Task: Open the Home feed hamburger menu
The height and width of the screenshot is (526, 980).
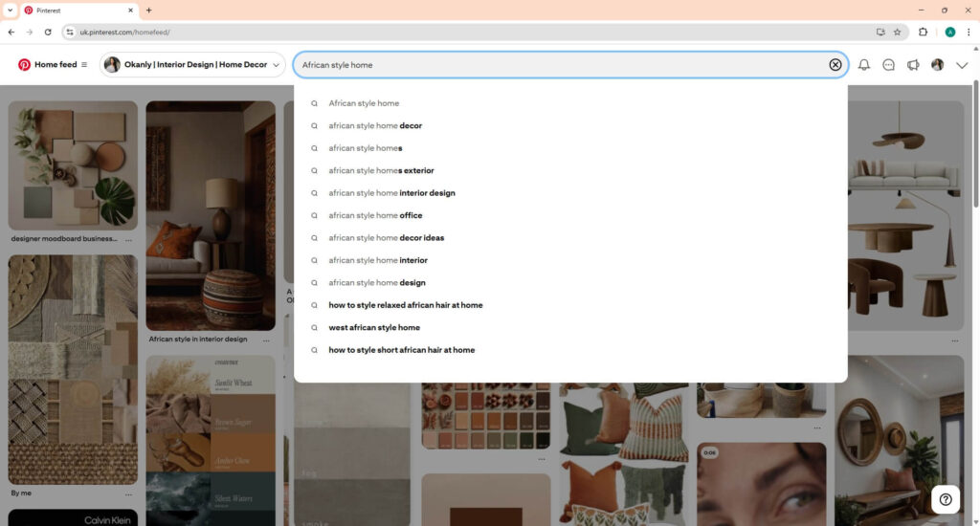Action: coord(84,65)
